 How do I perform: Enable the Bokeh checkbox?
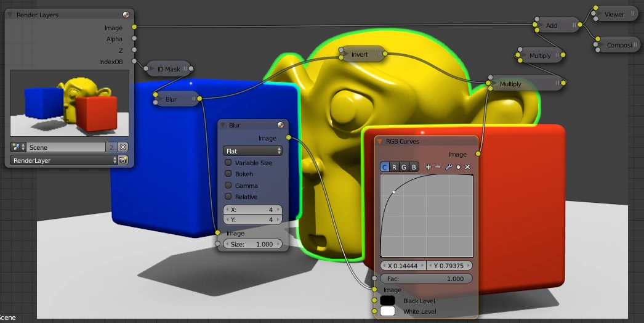click(228, 174)
